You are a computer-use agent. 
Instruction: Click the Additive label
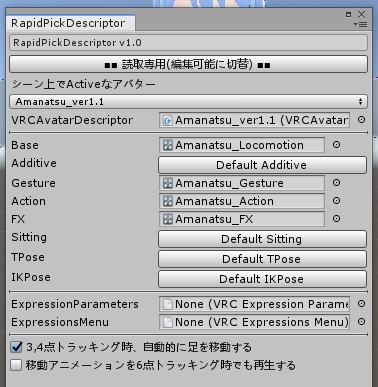point(34,163)
